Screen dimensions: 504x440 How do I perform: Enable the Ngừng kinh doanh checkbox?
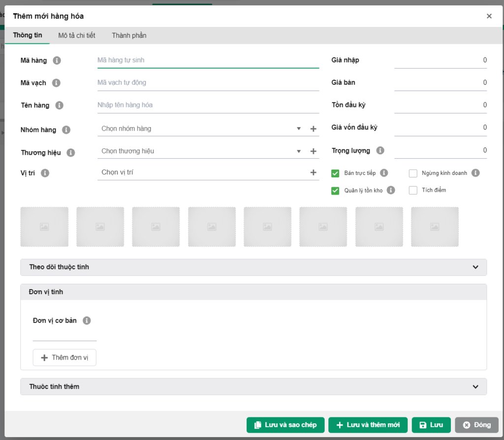[413, 173]
